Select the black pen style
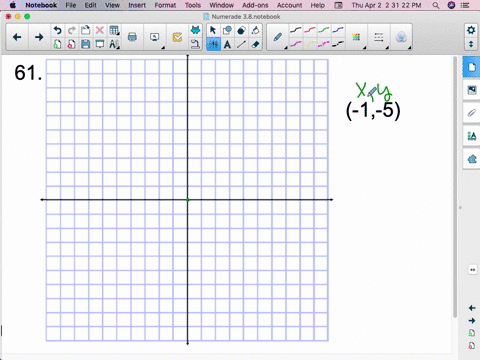 295,30
